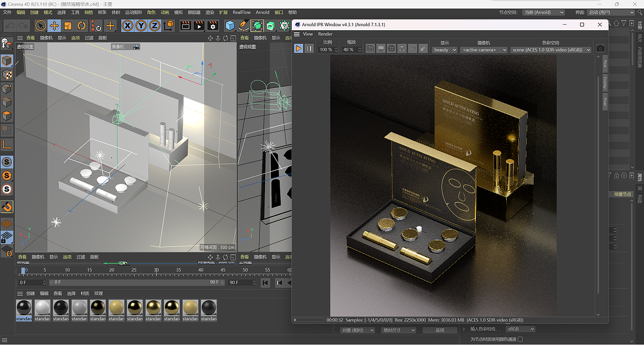Open the Arnold IPR hamburger menu

297,34
